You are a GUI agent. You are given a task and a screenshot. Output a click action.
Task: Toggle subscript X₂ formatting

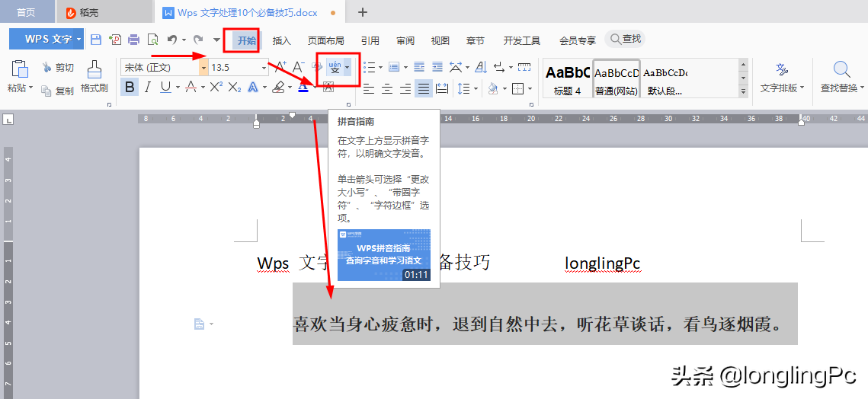235,87
